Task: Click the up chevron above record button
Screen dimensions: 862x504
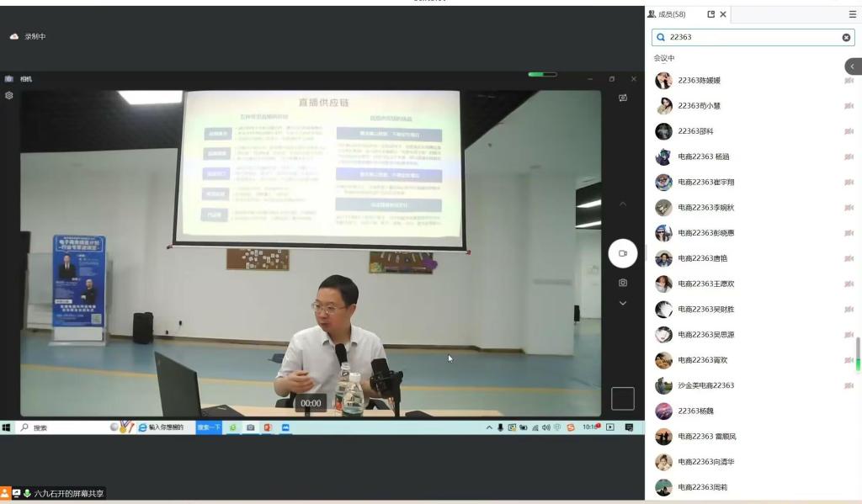Action: pyautogui.click(x=623, y=204)
